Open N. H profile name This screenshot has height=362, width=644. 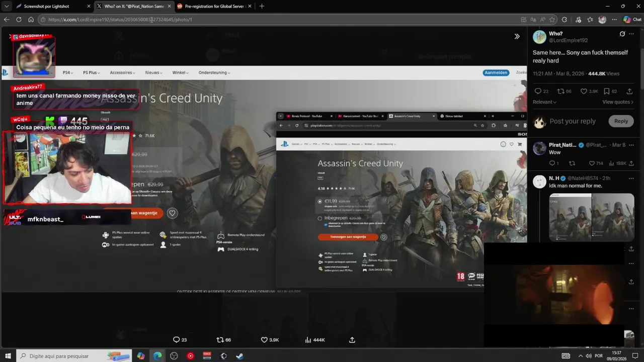(554, 178)
